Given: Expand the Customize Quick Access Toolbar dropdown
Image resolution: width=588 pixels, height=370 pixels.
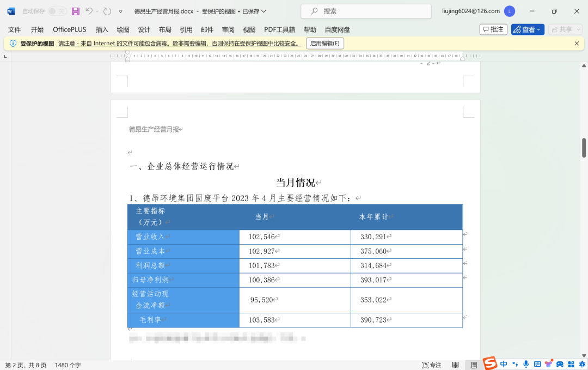Looking at the screenshot, I should (x=121, y=11).
